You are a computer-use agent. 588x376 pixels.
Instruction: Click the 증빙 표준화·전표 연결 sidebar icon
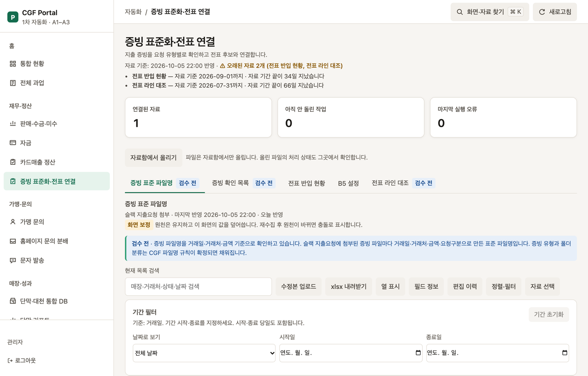click(13, 181)
